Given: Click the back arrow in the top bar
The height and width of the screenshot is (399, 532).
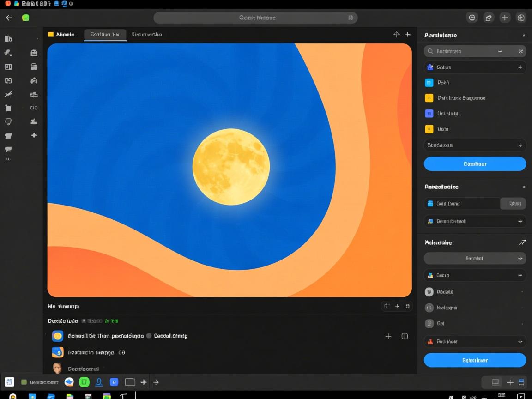Looking at the screenshot, I should pos(9,18).
